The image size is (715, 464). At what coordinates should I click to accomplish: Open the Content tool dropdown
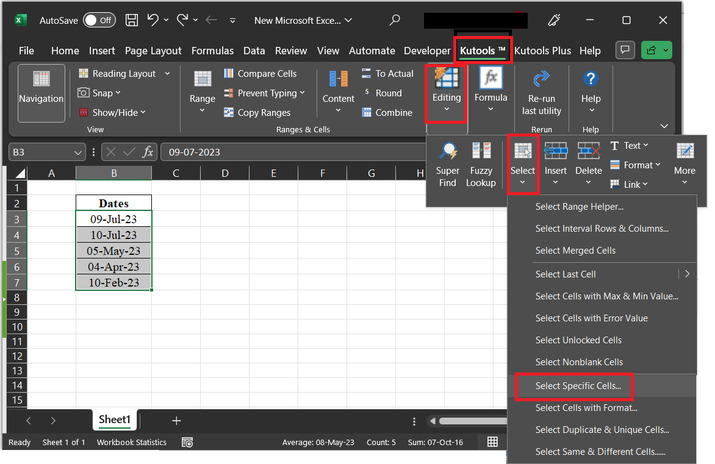338,93
